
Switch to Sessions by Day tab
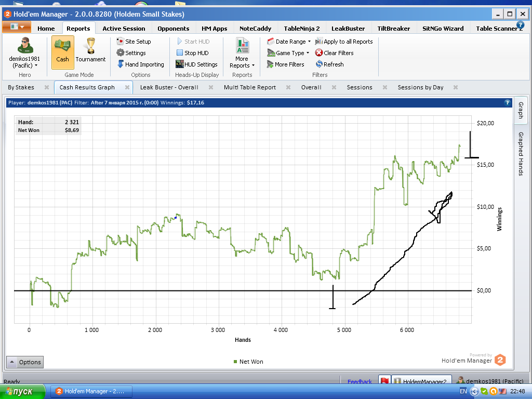click(420, 87)
